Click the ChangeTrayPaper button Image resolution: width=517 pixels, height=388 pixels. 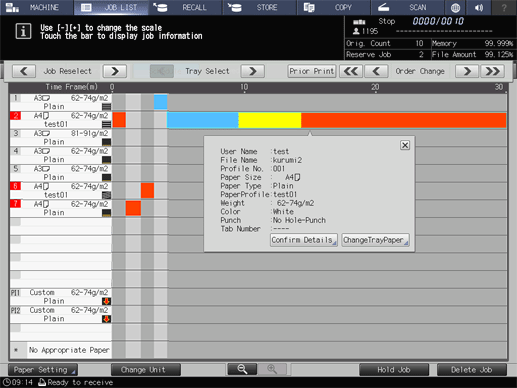click(x=375, y=240)
